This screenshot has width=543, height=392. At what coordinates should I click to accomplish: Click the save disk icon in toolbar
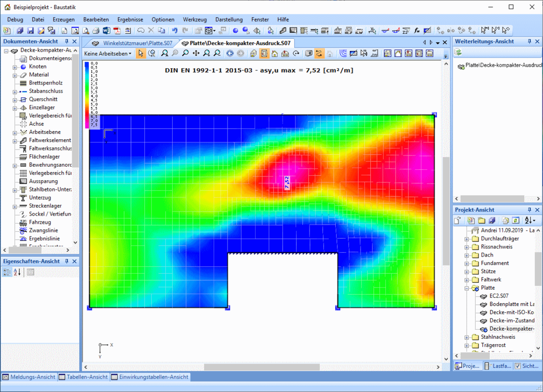click(31, 31)
